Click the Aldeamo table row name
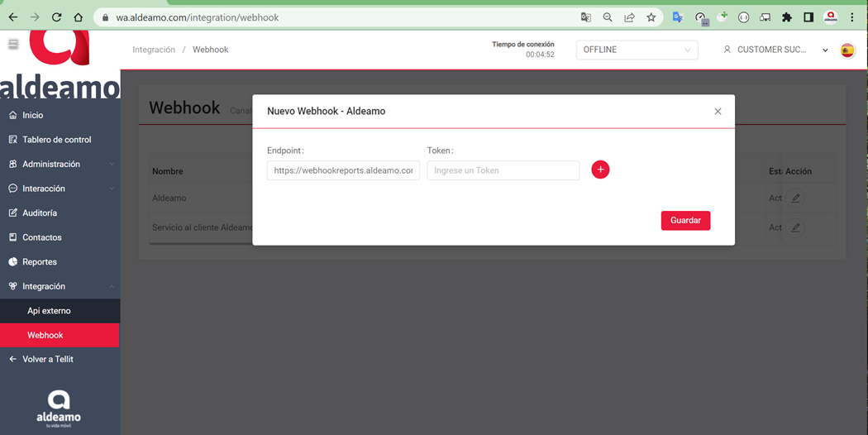 tap(169, 198)
